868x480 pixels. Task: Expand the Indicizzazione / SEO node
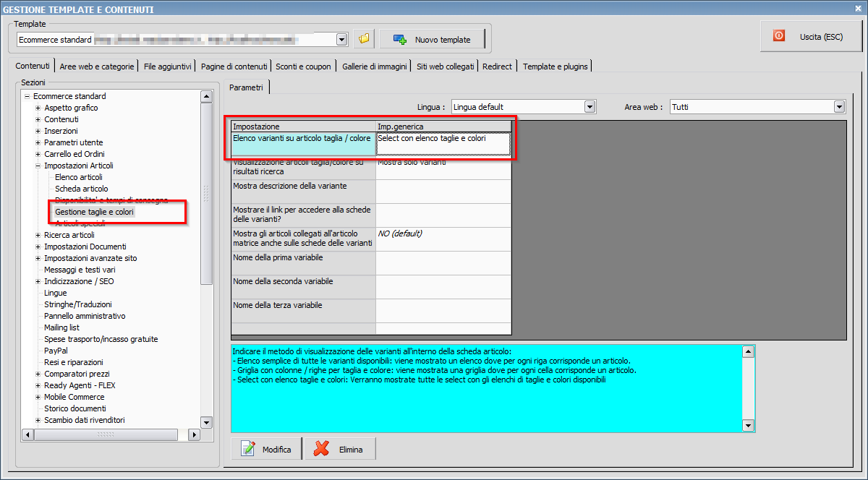click(38, 281)
